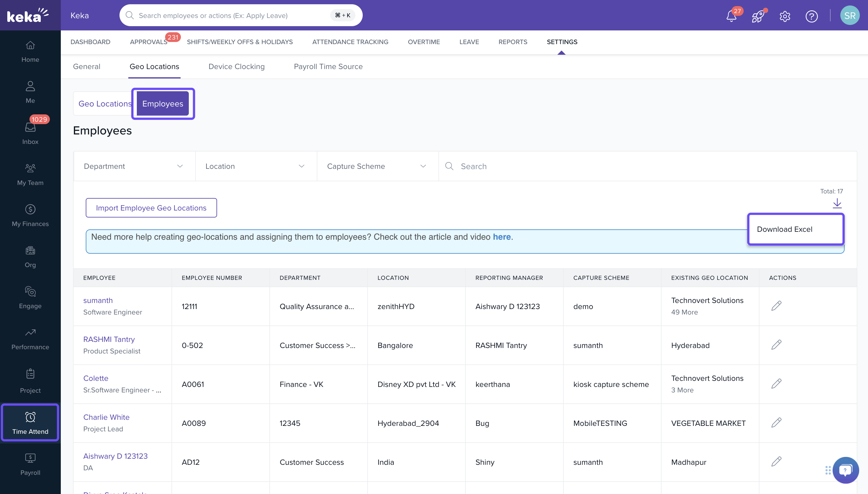Switch to the Device Clocking tab

click(x=236, y=67)
